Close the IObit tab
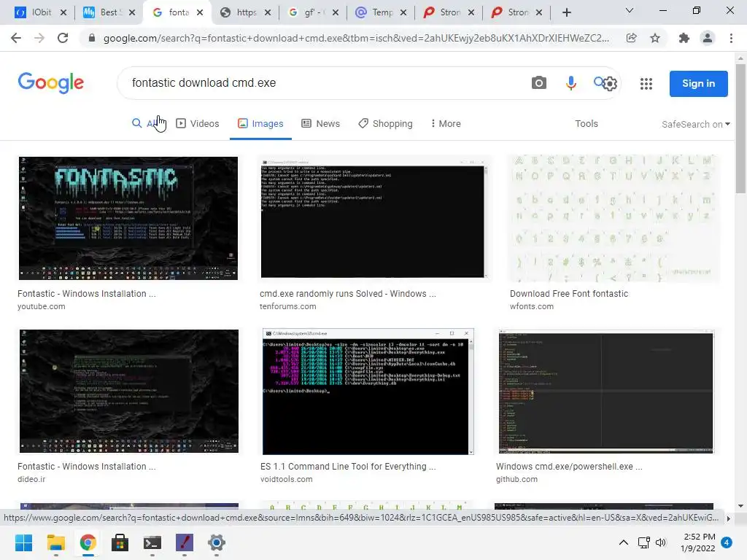Image resolution: width=747 pixels, height=560 pixels. [x=63, y=12]
